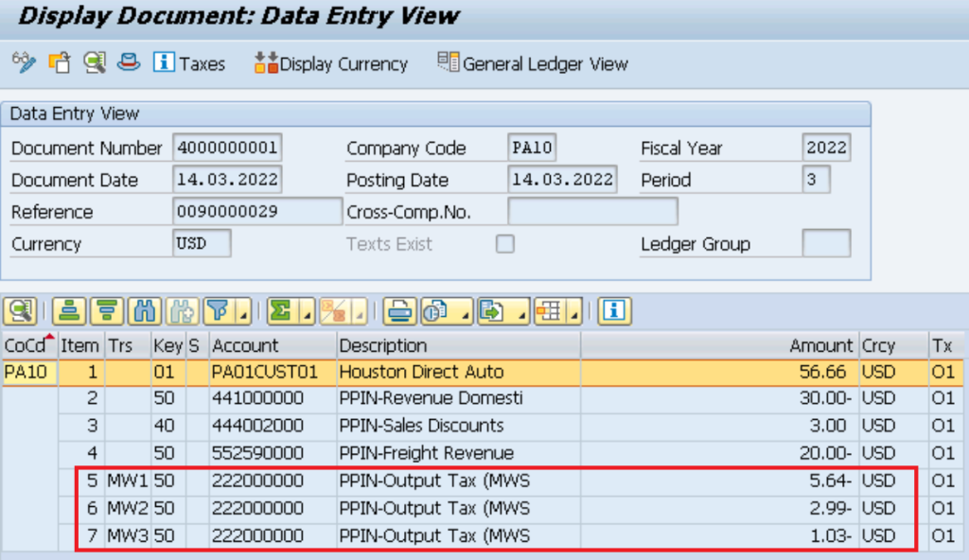Click the Taxes button
This screenshot has height=560, width=969.
tap(190, 63)
